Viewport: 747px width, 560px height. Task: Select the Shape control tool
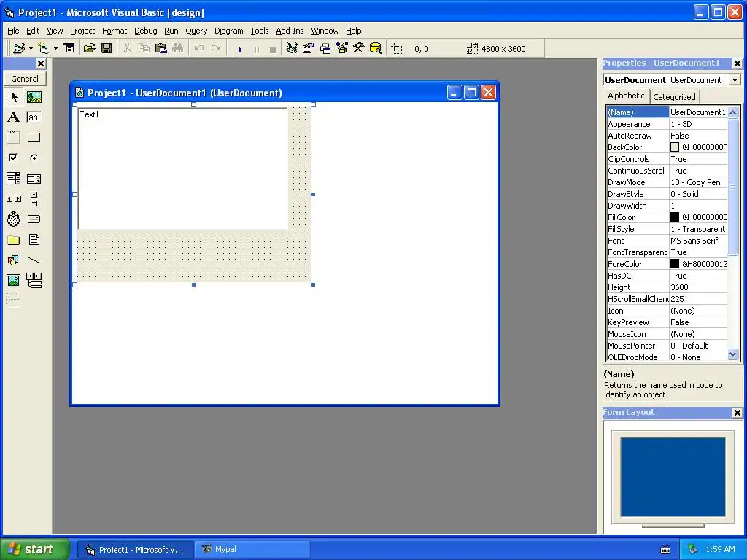coord(14,260)
